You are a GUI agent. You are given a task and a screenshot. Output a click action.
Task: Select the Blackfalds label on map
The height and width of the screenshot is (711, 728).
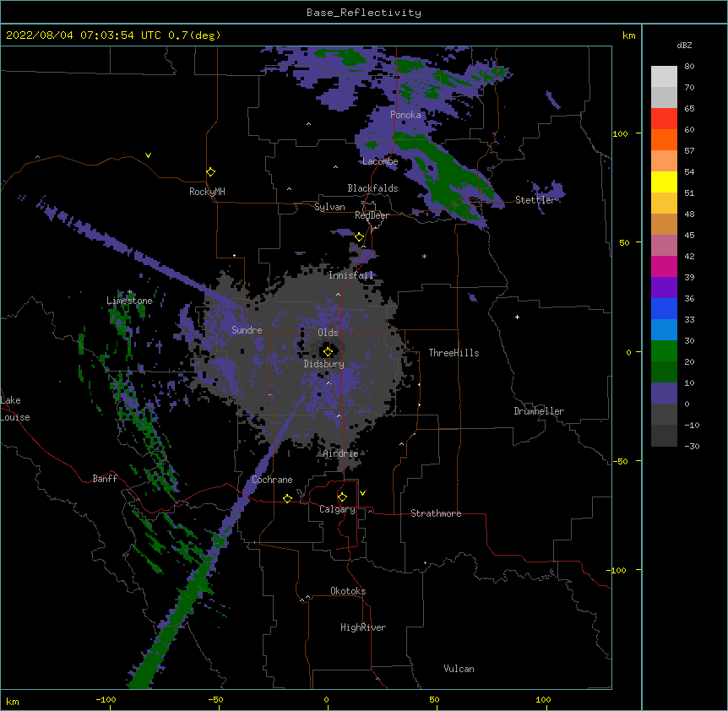pyautogui.click(x=372, y=188)
